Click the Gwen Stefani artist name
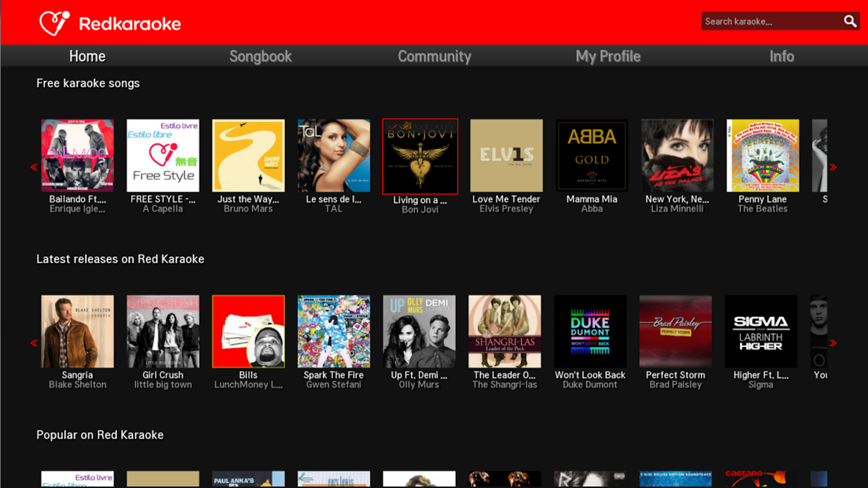868x488 pixels. point(334,385)
